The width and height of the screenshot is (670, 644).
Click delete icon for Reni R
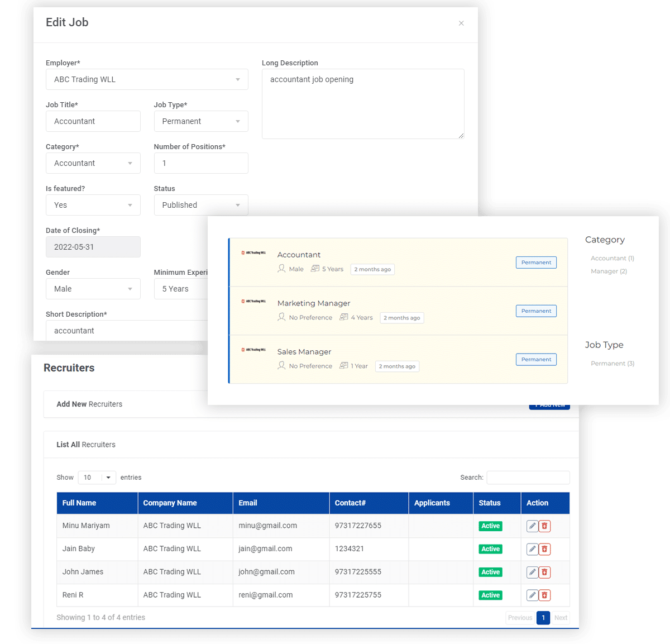(545, 595)
